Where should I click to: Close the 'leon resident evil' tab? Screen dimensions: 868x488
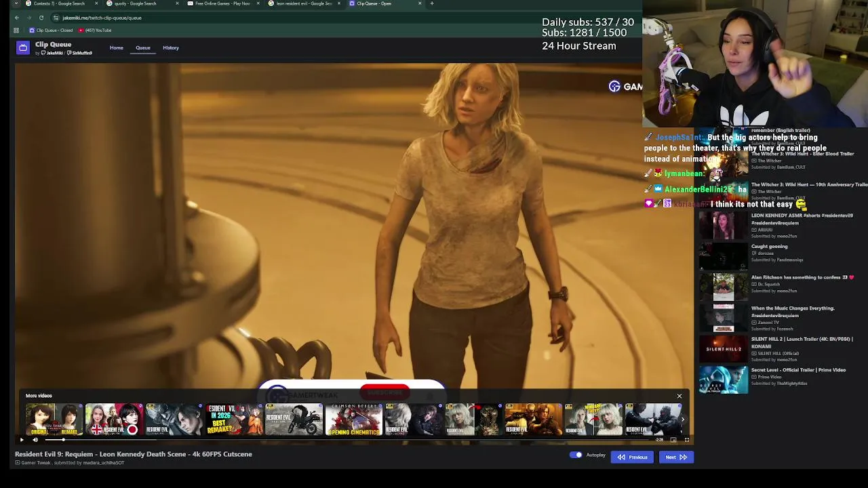pyautogui.click(x=339, y=3)
